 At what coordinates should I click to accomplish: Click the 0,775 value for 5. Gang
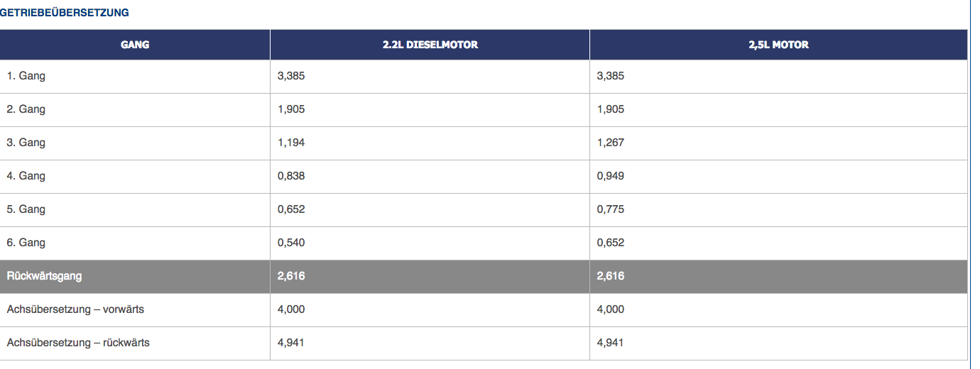coord(611,209)
